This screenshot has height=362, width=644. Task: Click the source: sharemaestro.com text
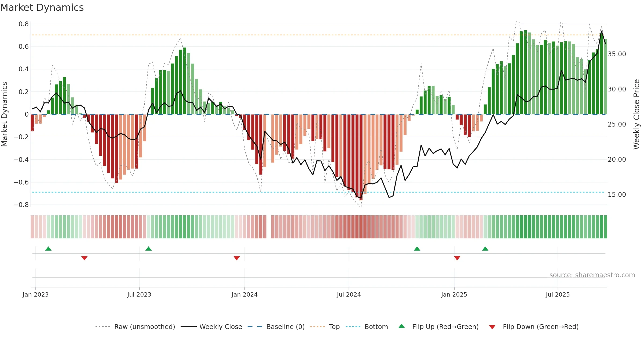click(592, 275)
